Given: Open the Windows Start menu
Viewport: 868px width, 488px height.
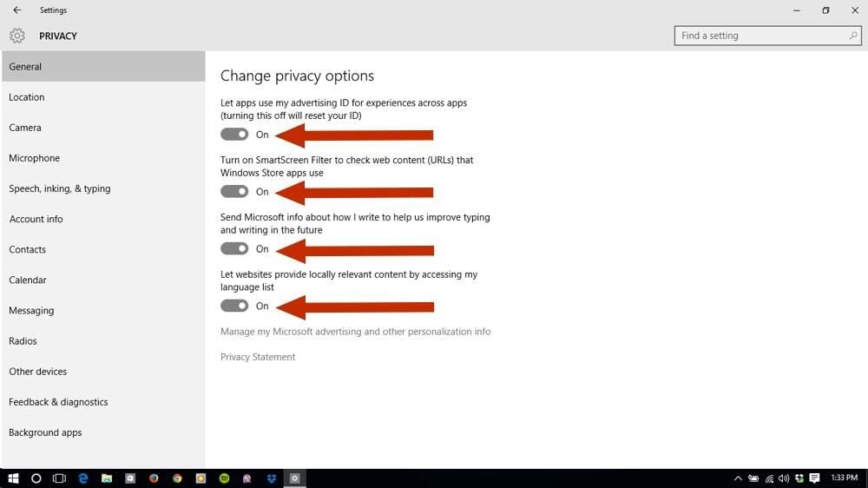Looking at the screenshot, I should pos(13,478).
